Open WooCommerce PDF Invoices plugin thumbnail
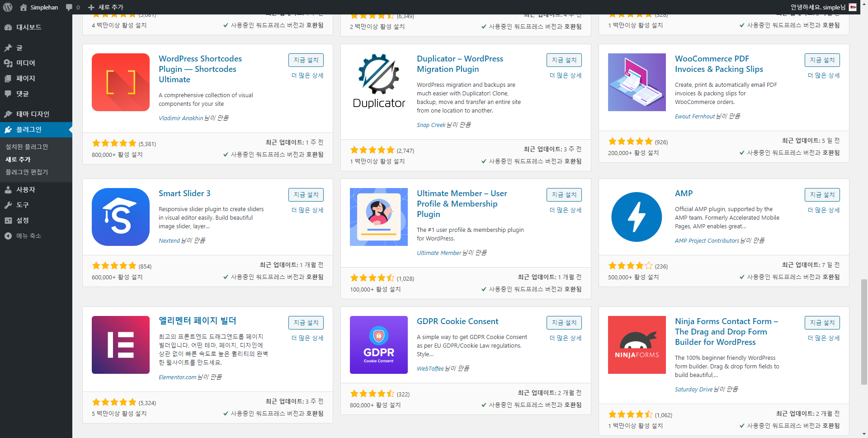Screen dimensions: 868x438 (637, 82)
